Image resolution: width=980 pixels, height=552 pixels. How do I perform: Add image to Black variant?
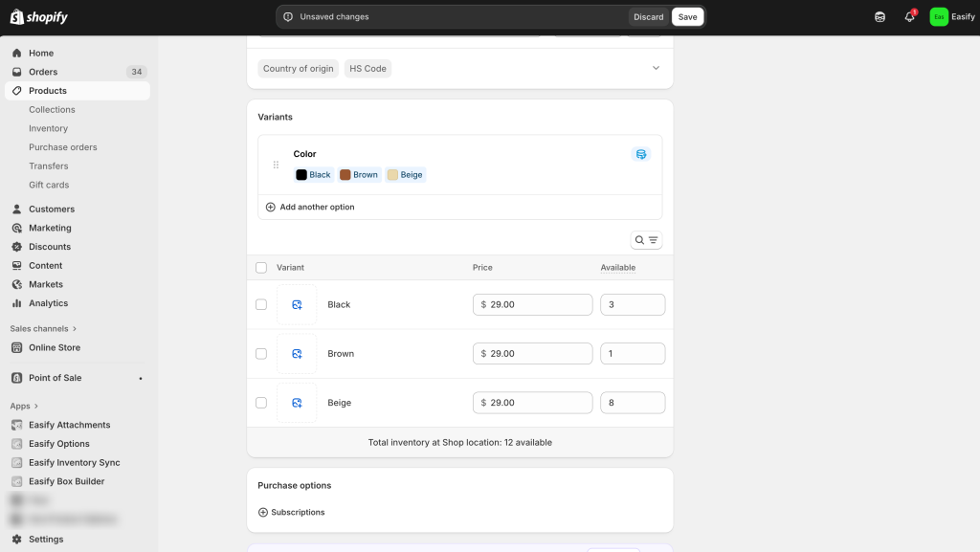[297, 305]
